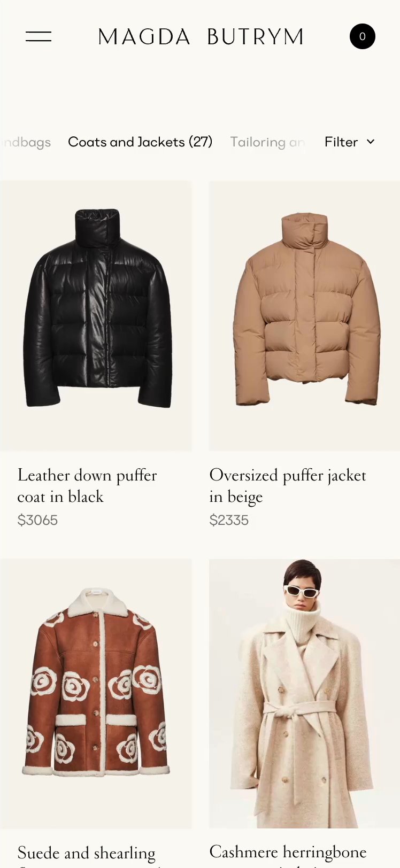This screenshot has height=868, width=400.
Task: Click the $2335 price label
Action: click(229, 520)
